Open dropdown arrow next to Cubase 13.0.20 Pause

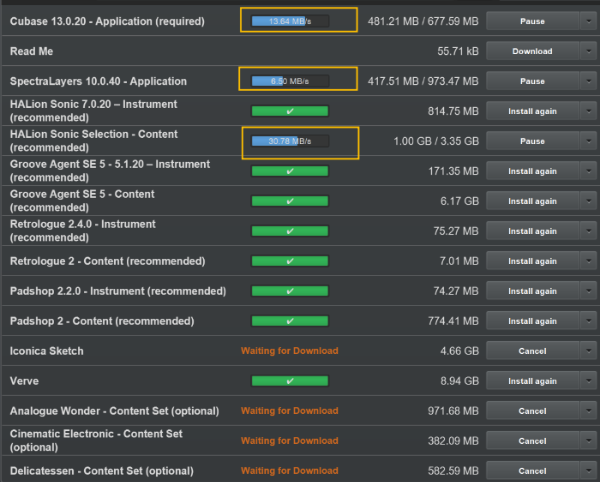[589, 21]
